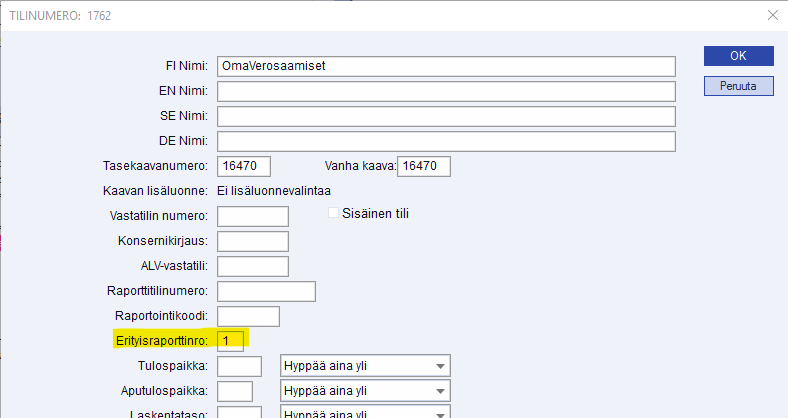Select the ALV-vastatili field
788x418 pixels.
(252, 266)
